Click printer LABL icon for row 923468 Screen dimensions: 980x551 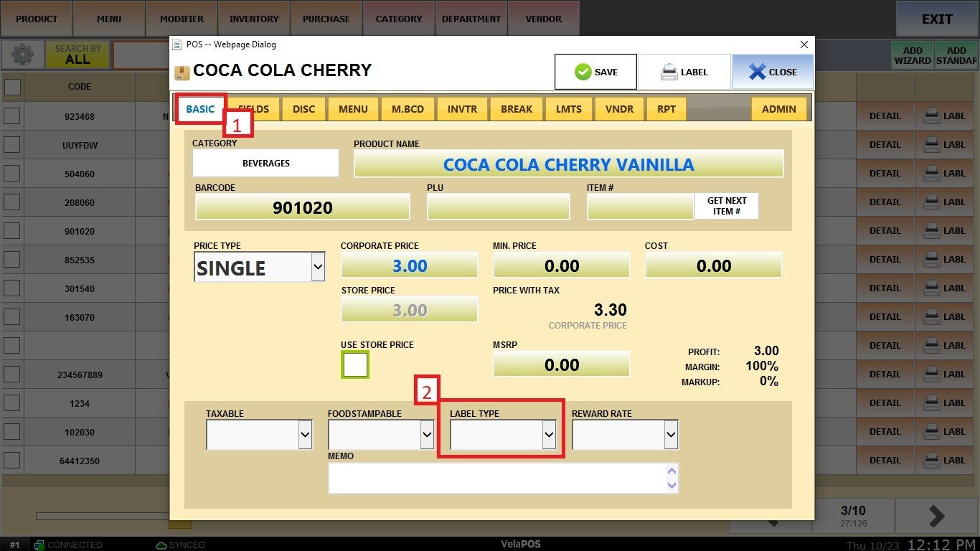pyautogui.click(x=931, y=116)
